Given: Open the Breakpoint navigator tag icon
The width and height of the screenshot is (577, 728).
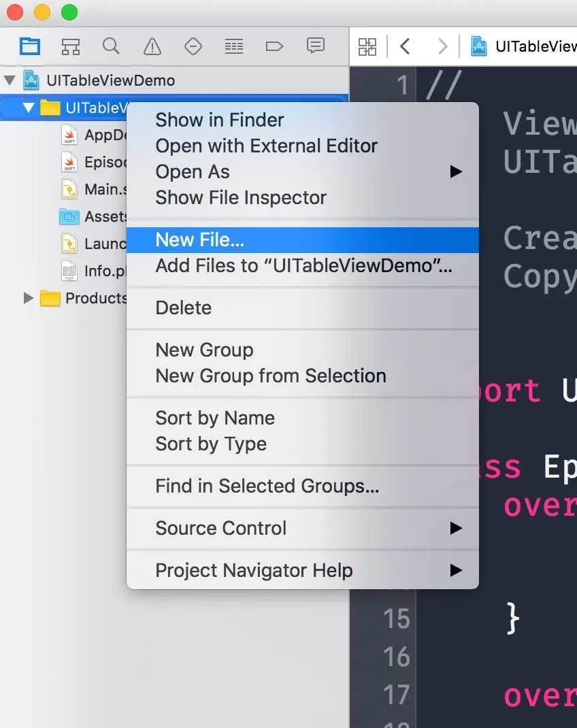Looking at the screenshot, I should point(274,46).
